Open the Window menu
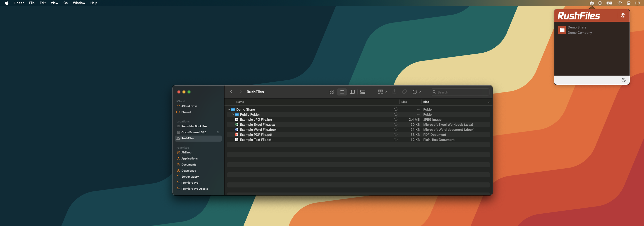644x226 pixels. pyautogui.click(x=79, y=3)
